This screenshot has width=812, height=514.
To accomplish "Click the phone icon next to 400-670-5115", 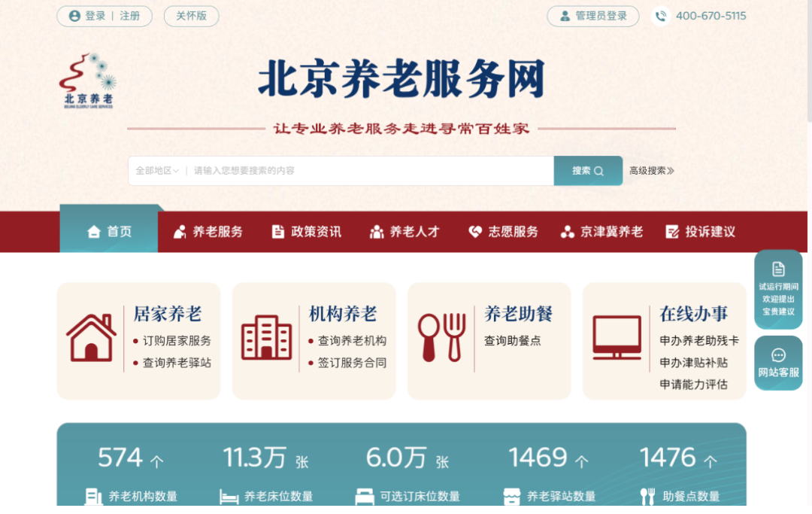I will pyautogui.click(x=660, y=15).
